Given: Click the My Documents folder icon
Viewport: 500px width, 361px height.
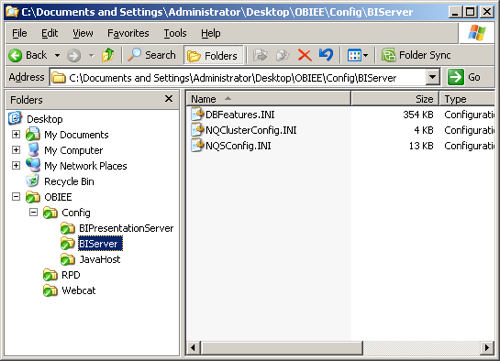Looking at the screenshot, I should 33,134.
